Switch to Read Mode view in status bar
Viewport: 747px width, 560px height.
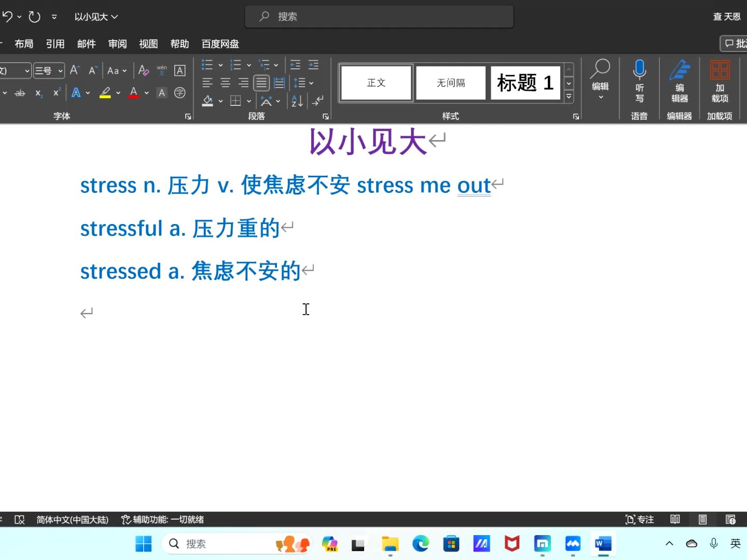pos(675,520)
